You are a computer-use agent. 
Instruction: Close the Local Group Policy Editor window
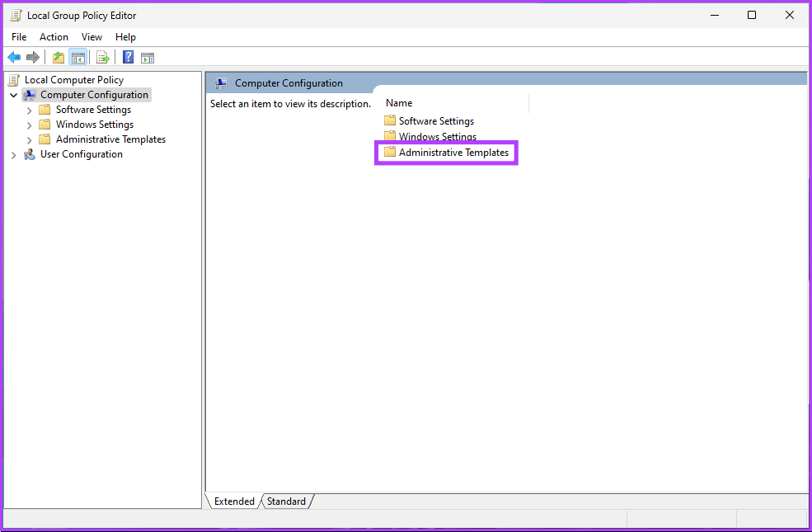coord(789,15)
